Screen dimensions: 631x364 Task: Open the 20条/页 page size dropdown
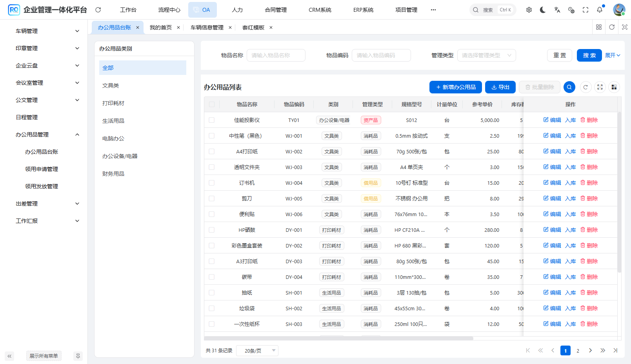click(257, 351)
